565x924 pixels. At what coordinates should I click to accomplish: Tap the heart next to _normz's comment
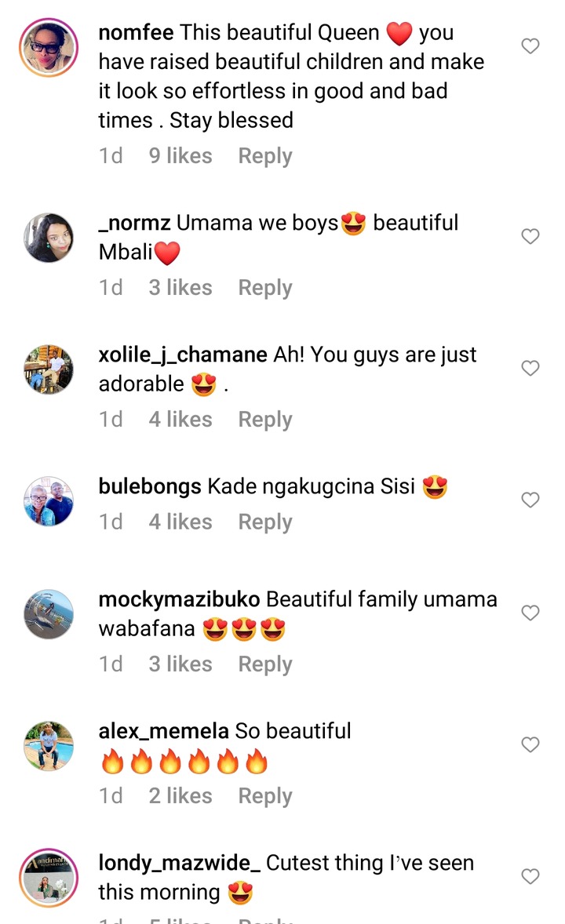[530, 236]
